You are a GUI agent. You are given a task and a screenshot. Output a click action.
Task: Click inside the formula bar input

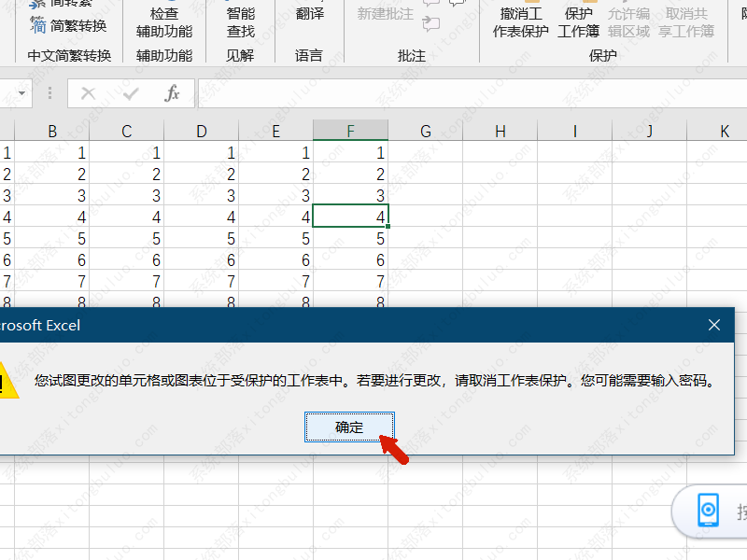pos(467,93)
